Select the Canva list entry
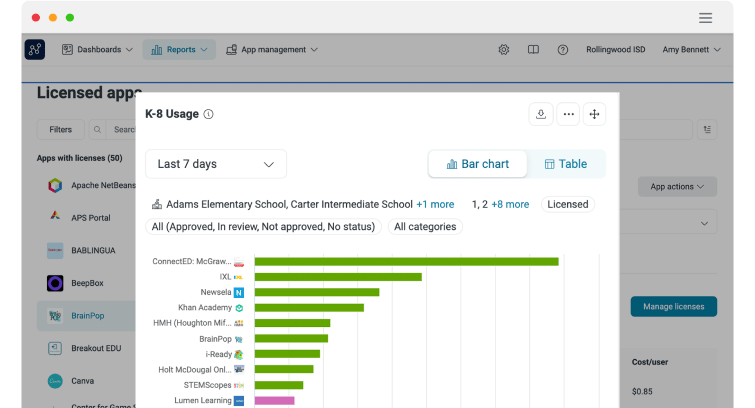 click(x=87, y=381)
